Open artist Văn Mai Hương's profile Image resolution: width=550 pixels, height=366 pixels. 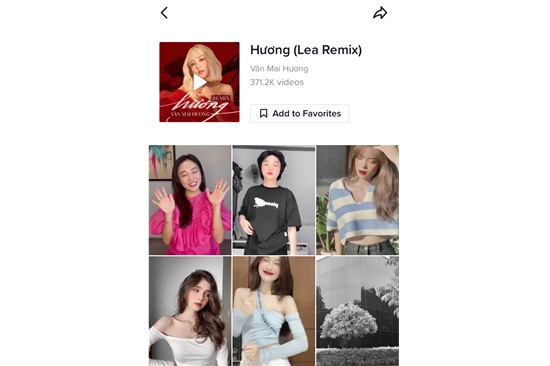[279, 69]
